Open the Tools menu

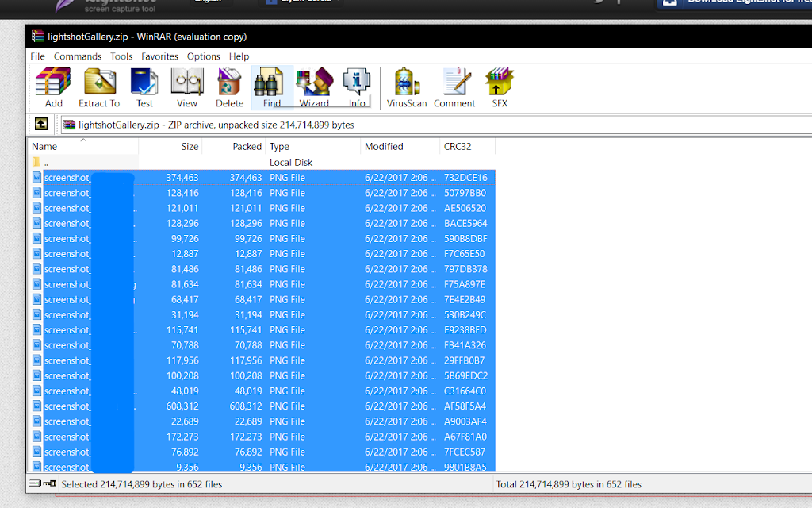tap(121, 56)
